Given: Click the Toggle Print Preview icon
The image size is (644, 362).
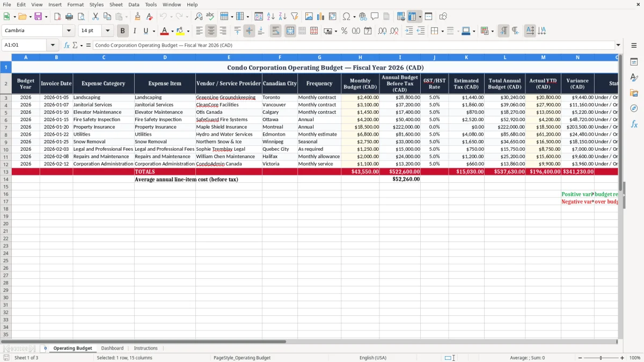Looking at the screenshot, I should 81,17.
